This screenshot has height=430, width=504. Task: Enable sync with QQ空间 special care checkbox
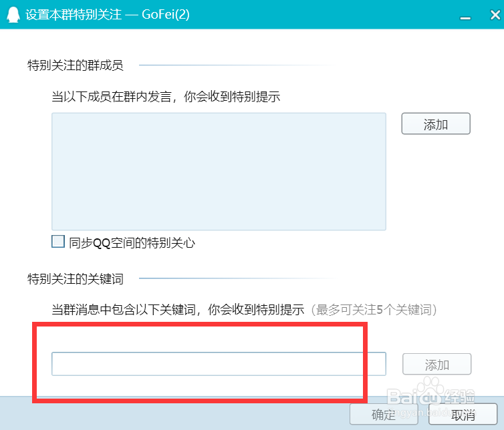pyautogui.click(x=58, y=242)
